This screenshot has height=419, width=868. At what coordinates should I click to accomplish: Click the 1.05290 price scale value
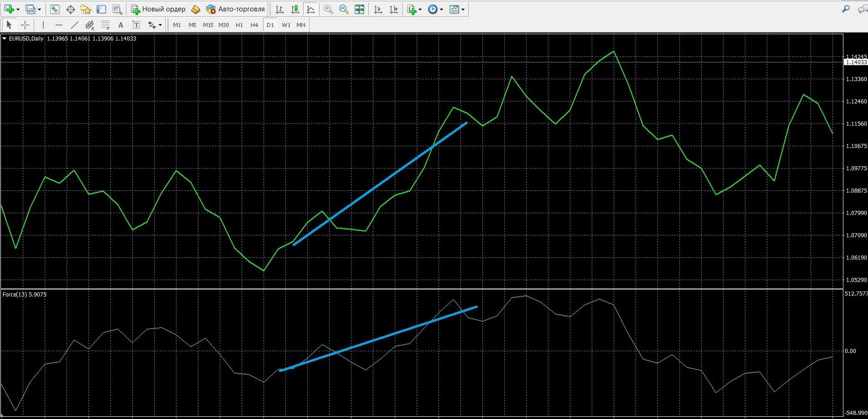[856, 280]
